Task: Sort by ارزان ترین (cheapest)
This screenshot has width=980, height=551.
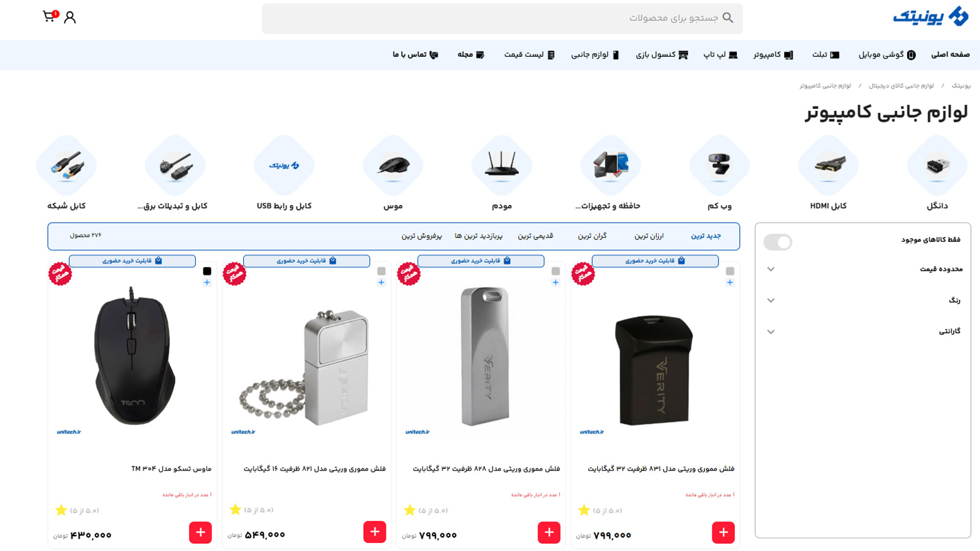Action: coord(649,236)
